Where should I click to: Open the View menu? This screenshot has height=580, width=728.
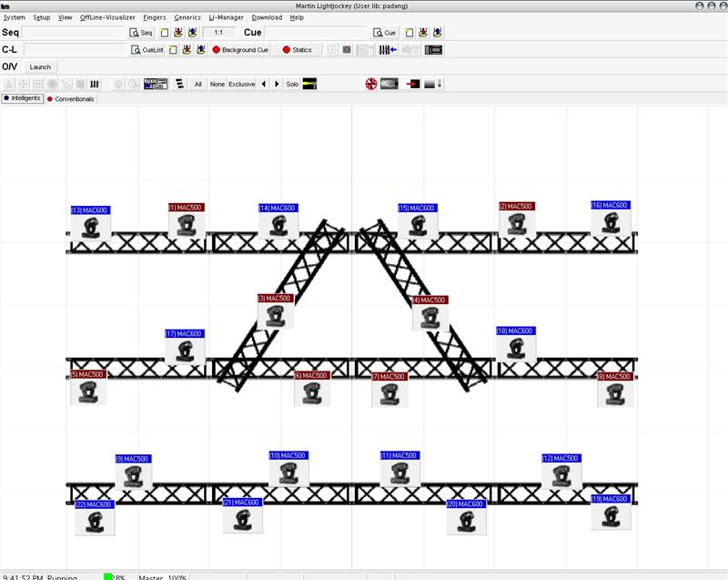(x=65, y=17)
